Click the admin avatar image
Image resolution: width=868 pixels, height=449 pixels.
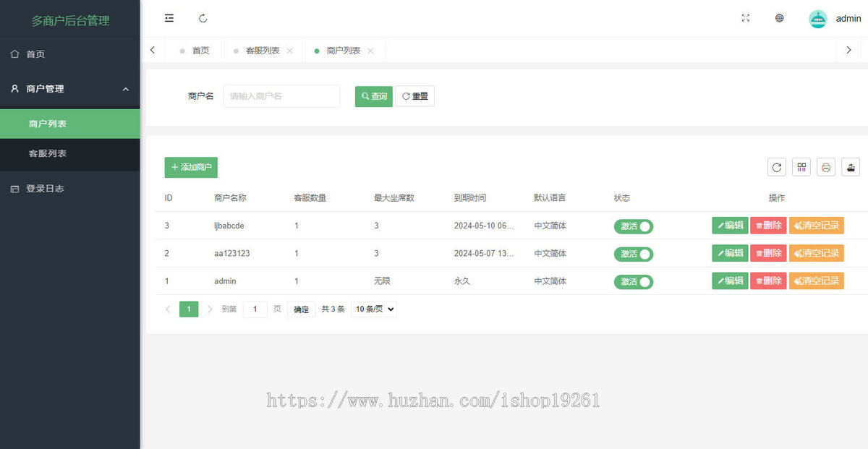[x=817, y=19]
